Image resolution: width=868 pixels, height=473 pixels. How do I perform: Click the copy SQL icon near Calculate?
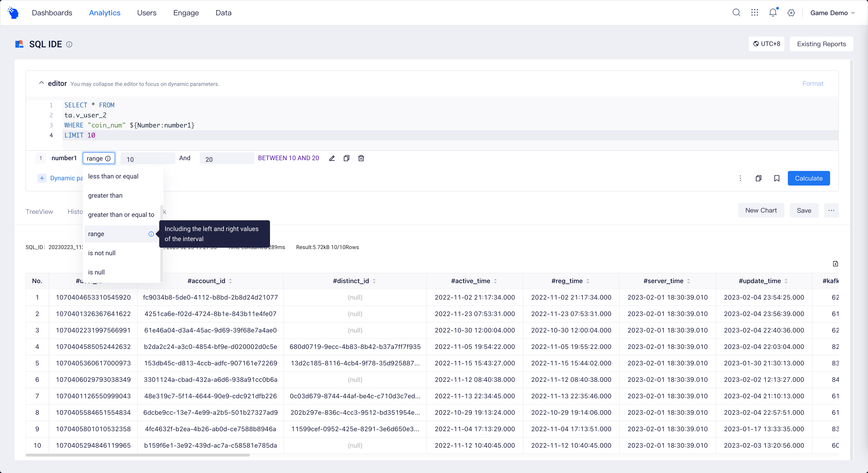coord(759,178)
